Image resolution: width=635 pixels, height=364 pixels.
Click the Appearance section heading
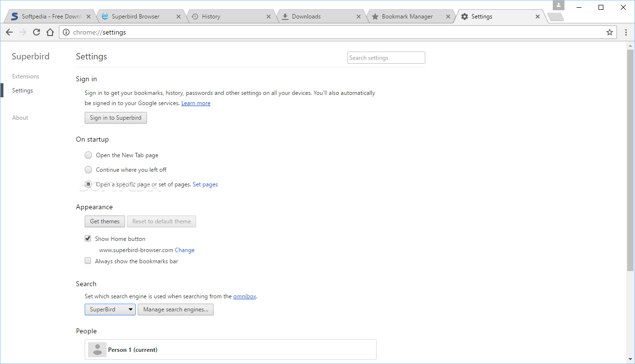click(94, 207)
